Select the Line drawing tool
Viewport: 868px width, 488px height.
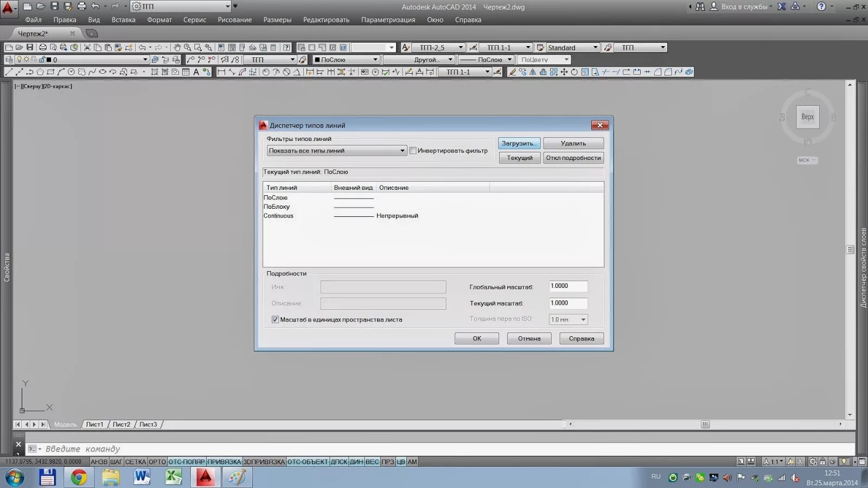[9, 72]
